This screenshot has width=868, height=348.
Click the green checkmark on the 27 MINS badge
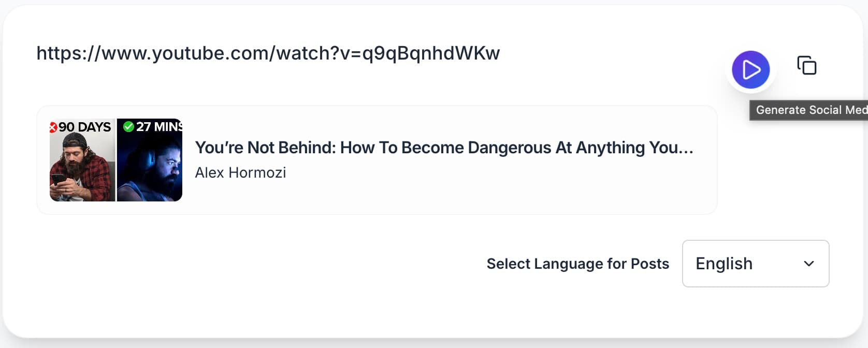pyautogui.click(x=128, y=126)
